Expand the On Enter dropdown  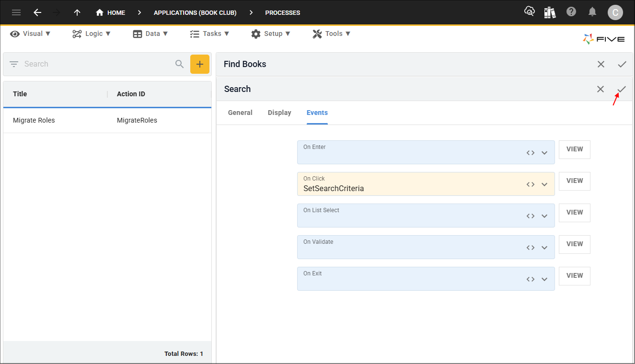[x=544, y=153]
